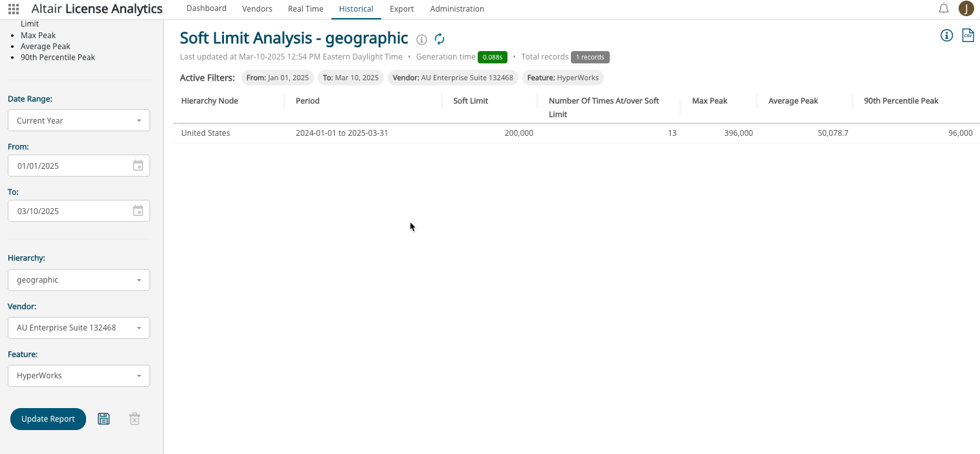Screen dimensions: 980x454
Task: Open the Administration tab
Action: (x=457, y=8)
